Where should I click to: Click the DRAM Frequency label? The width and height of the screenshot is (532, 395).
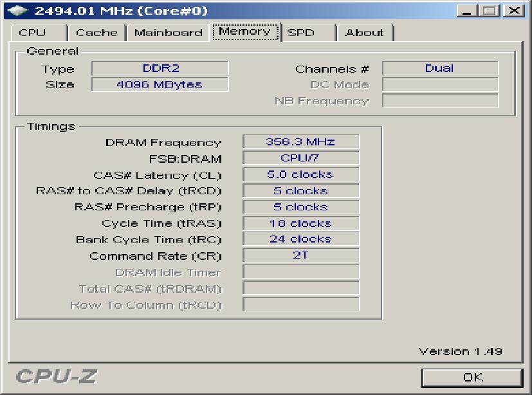[163, 143]
